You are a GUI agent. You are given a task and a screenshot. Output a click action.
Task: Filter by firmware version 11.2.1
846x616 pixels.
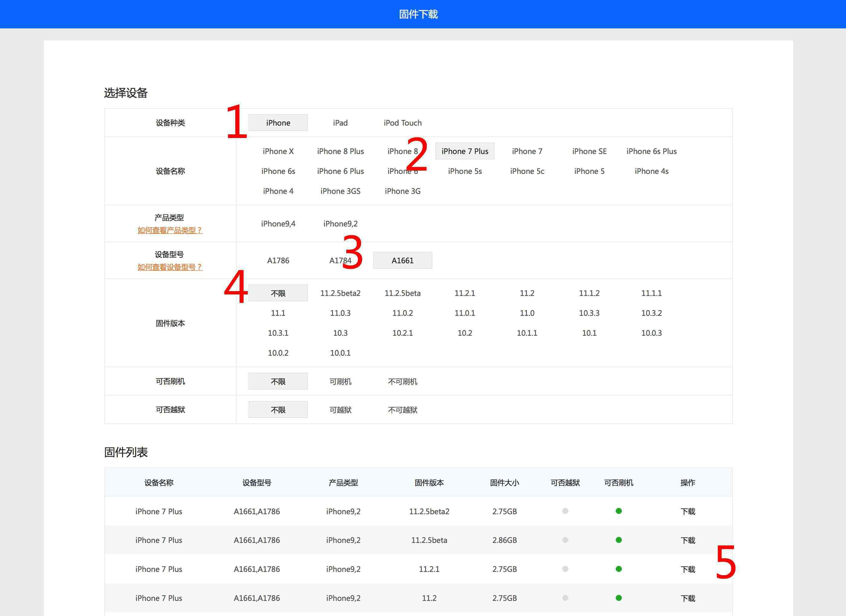point(465,293)
